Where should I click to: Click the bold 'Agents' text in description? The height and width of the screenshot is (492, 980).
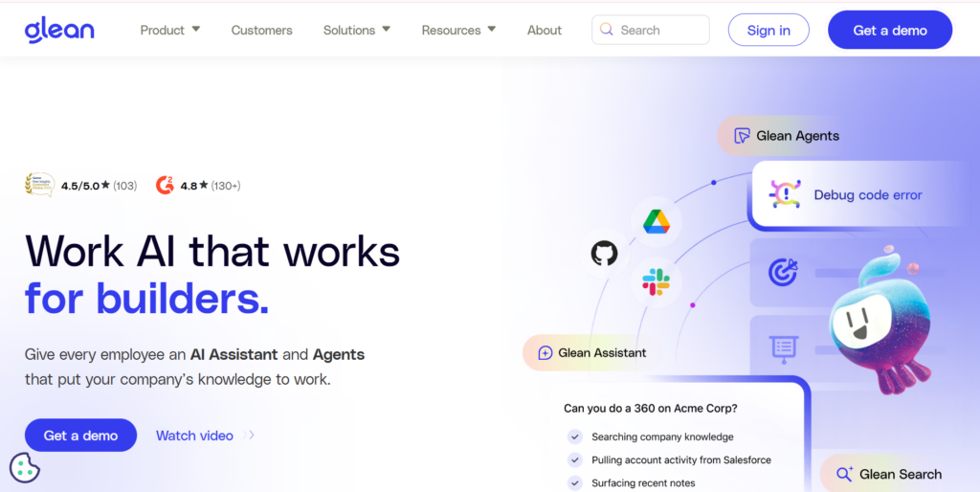coord(339,354)
